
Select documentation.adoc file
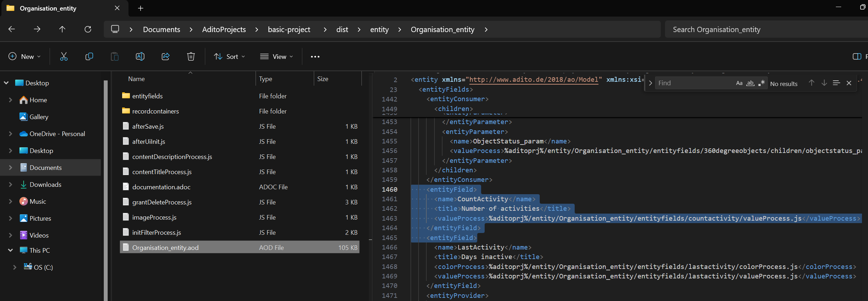[x=240, y=187]
